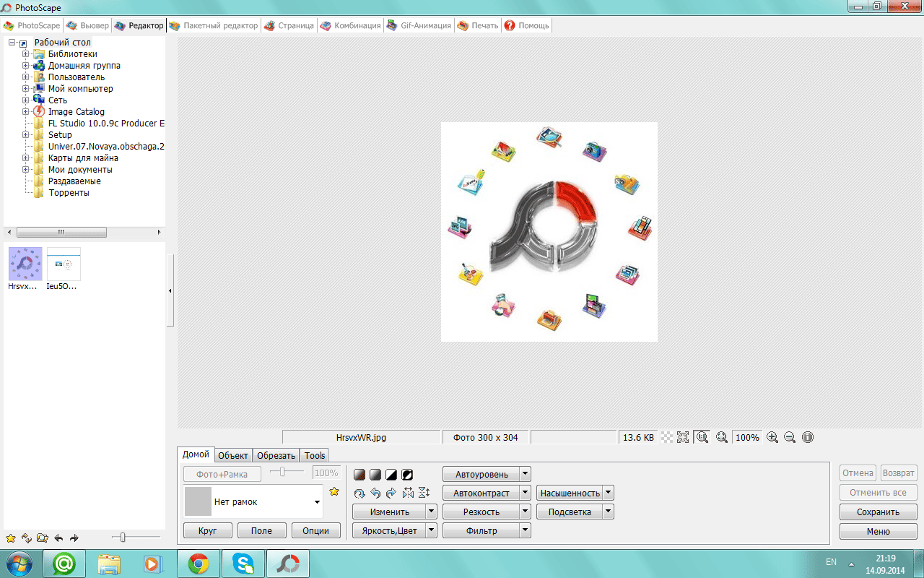Zoom in with the plus magnifier

[772, 437]
